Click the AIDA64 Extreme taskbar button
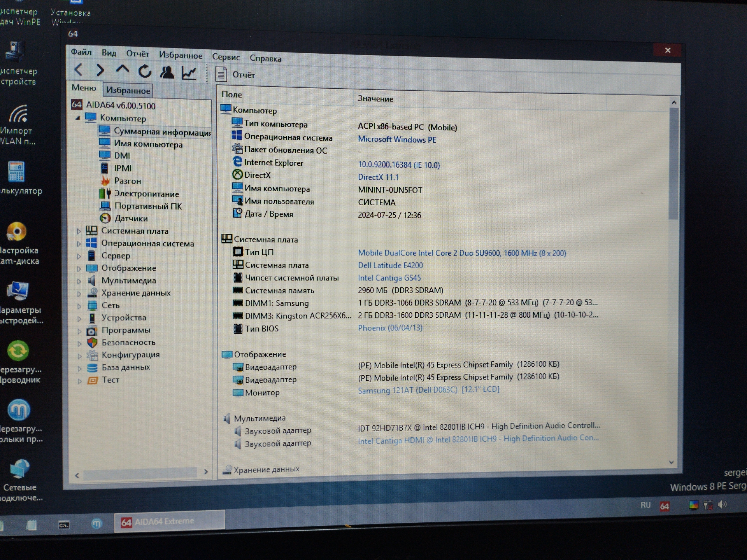This screenshot has width=747, height=560. point(170,521)
